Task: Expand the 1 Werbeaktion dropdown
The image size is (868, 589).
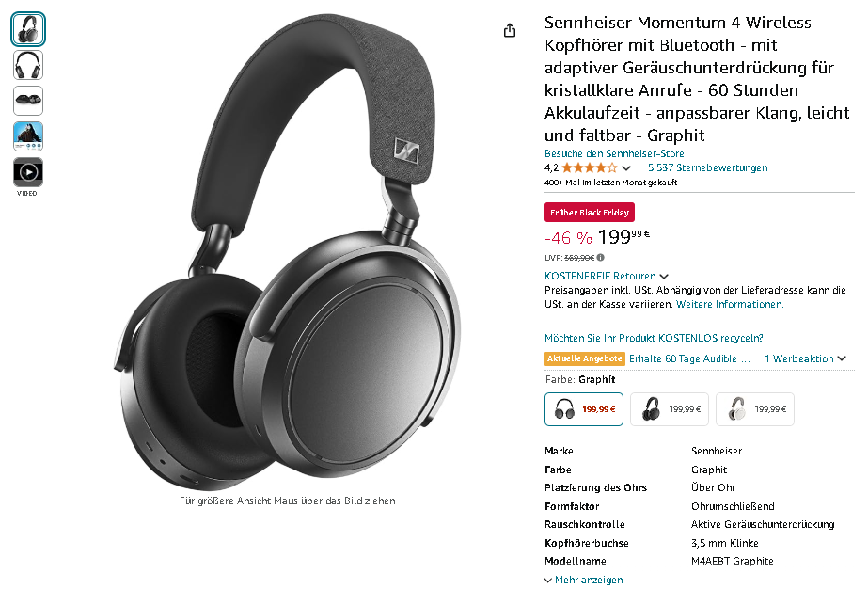Action: pyautogui.click(x=805, y=358)
